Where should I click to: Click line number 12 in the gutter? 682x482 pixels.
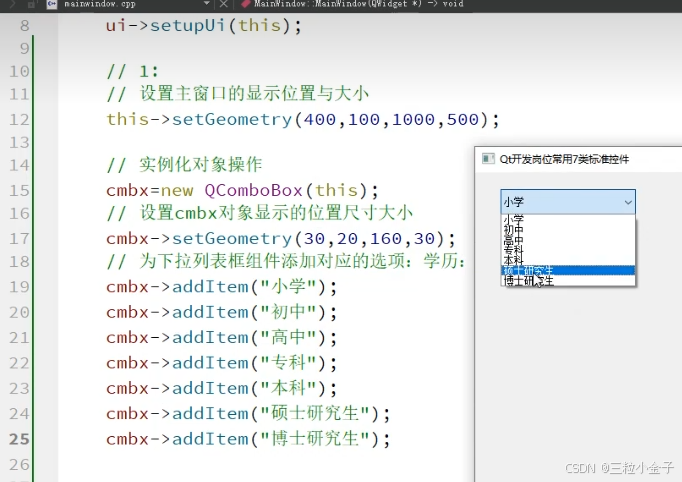coord(19,119)
